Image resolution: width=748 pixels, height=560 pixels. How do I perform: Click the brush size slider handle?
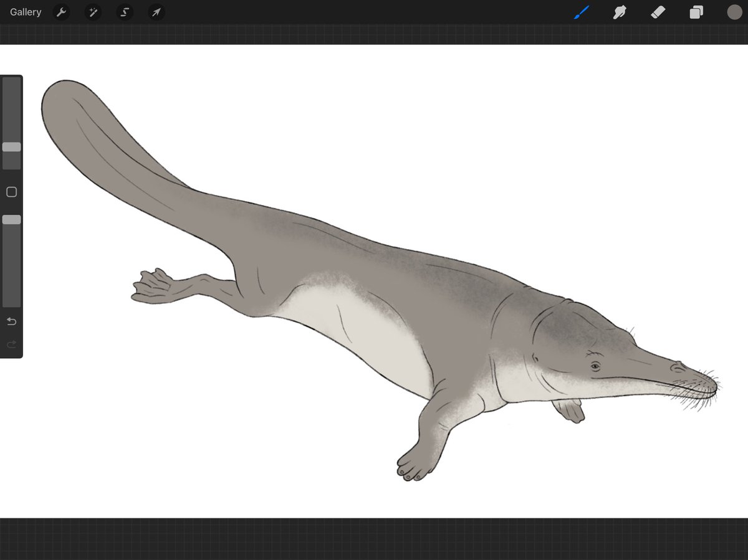pyautogui.click(x=11, y=147)
